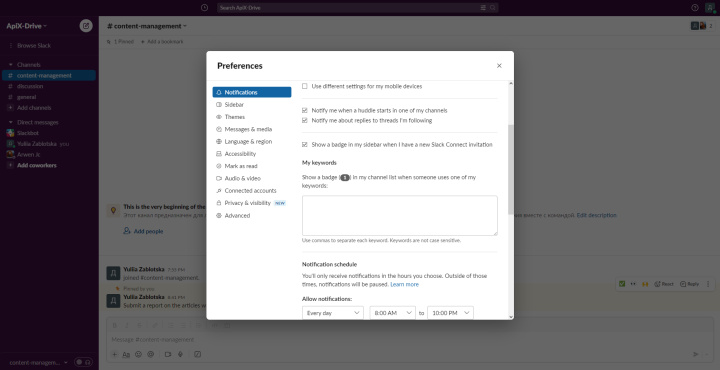Close the Preferences dialog

pyautogui.click(x=499, y=66)
